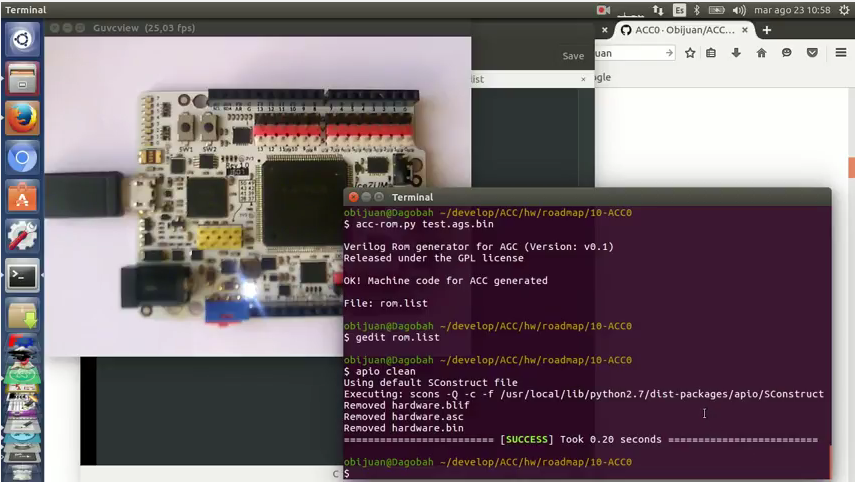This screenshot has height=482, width=855.
Task: Launch Chromium browser from the dock
Action: (22, 157)
